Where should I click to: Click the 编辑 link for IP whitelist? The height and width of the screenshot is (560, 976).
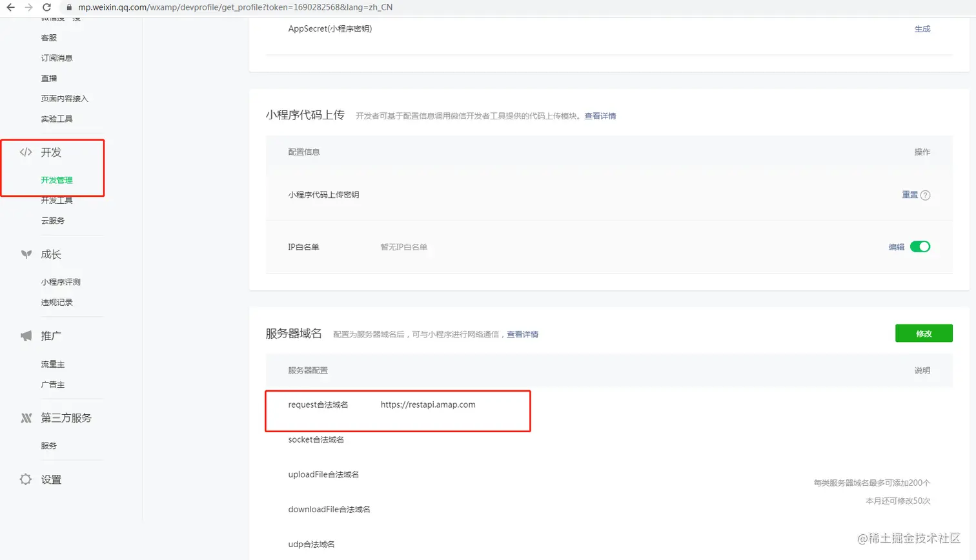pyautogui.click(x=895, y=246)
